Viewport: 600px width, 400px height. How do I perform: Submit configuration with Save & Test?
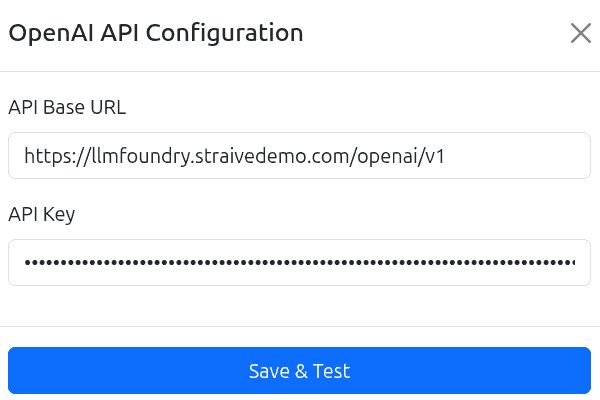point(299,371)
